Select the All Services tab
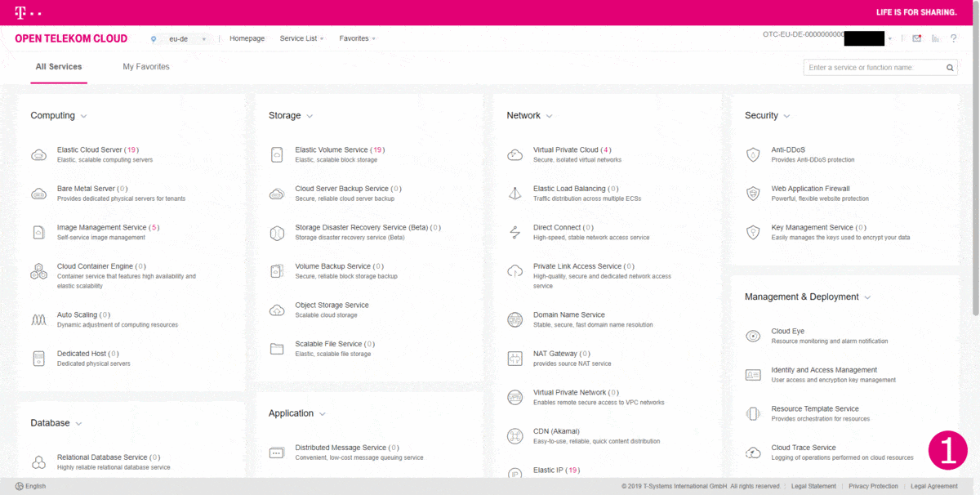This screenshot has width=980, height=495. [59, 67]
